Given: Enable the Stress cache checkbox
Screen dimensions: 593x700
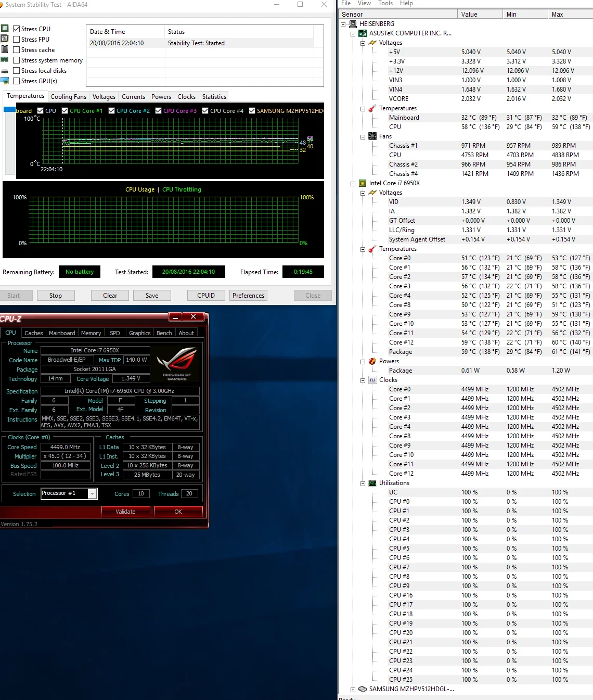Looking at the screenshot, I should click(x=17, y=50).
